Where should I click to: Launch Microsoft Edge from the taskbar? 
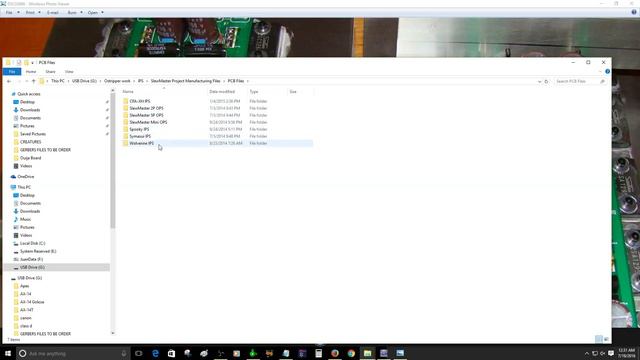click(155, 353)
